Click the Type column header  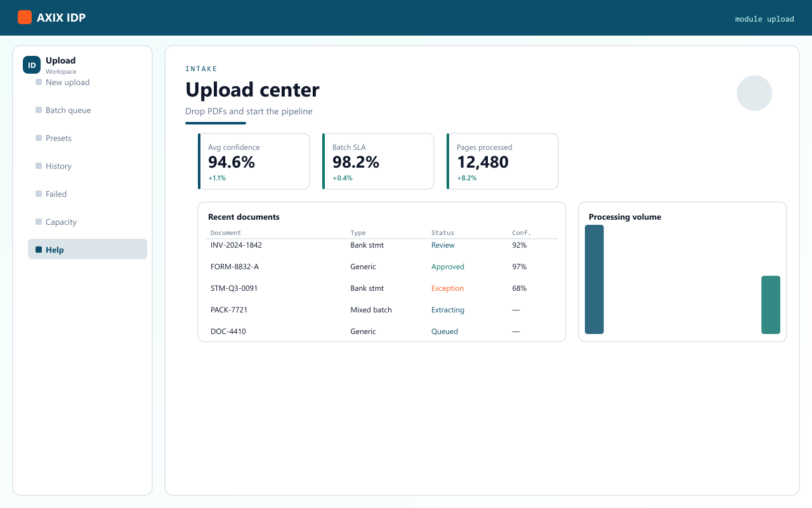click(x=358, y=233)
